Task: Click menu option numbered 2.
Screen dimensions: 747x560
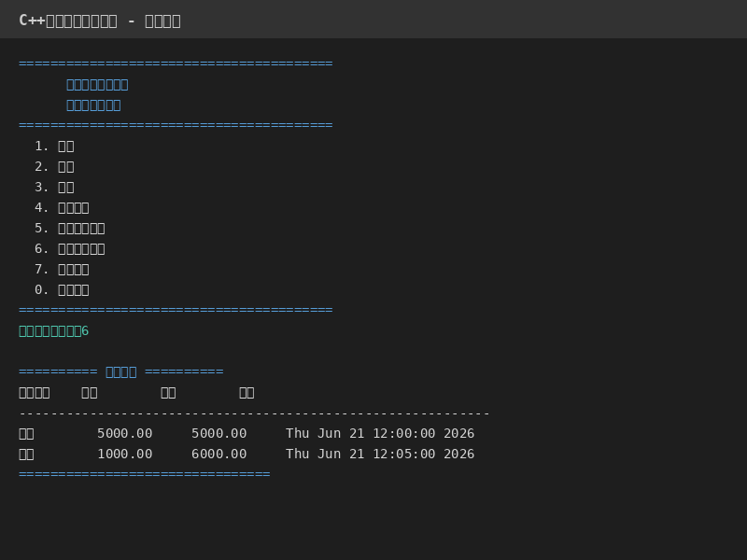Action: [54, 167]
